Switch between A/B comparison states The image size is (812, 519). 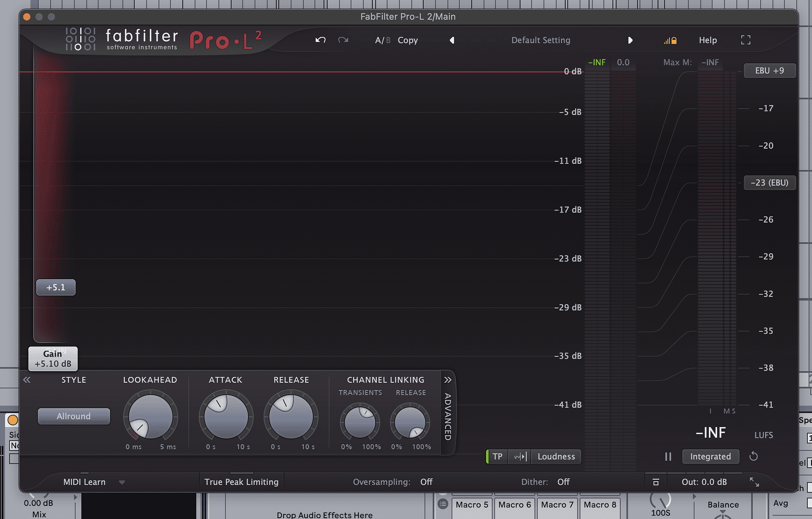coord(382,40)
